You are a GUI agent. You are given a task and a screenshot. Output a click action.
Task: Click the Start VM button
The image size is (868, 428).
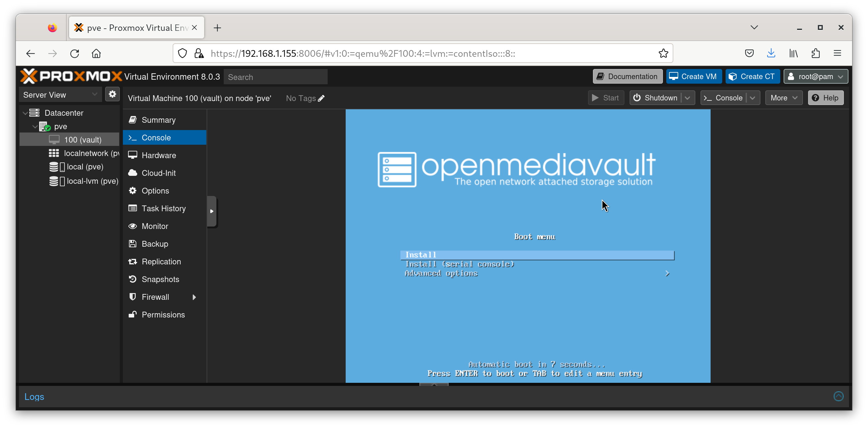[x=606, y=98]
